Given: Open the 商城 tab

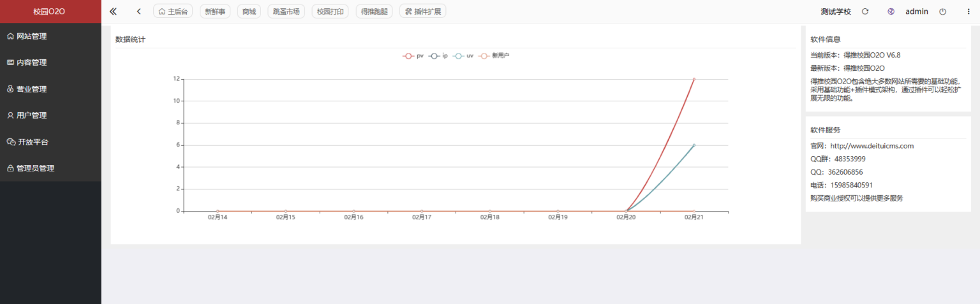Looking at the screenshot, I should coord(249,11).
